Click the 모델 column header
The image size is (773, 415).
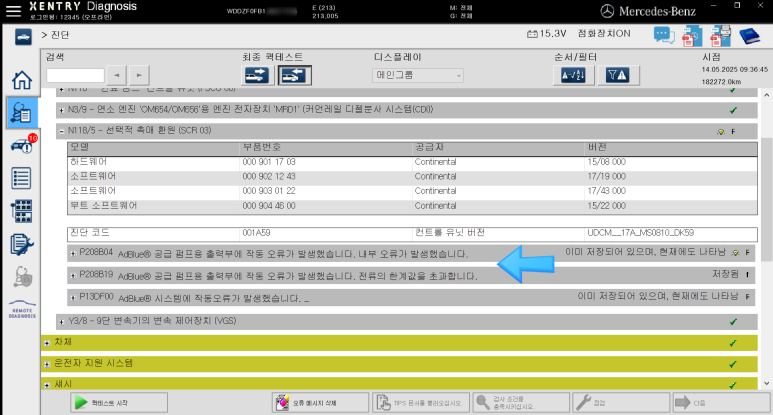[79, 147]
